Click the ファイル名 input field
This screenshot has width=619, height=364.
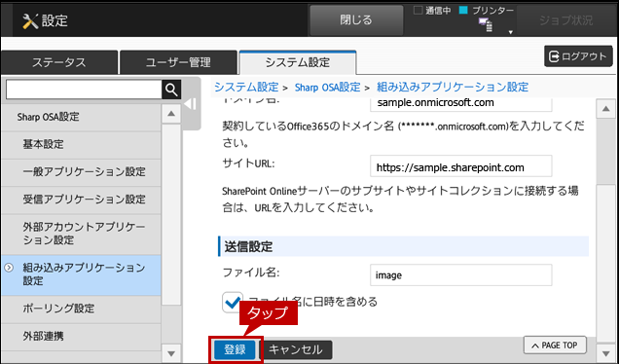[460, 275]
